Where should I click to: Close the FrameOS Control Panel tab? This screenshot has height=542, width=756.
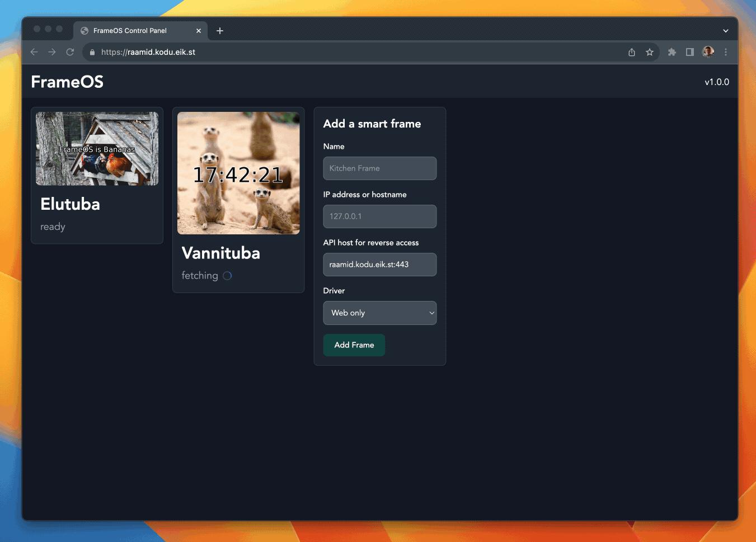[199, 31]
